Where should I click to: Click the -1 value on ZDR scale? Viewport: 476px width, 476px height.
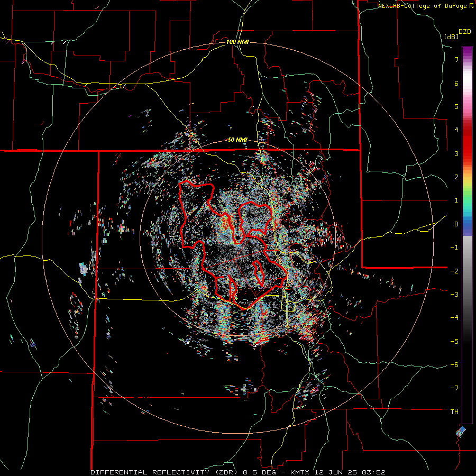pyautogui.click(x=454, y=248)
